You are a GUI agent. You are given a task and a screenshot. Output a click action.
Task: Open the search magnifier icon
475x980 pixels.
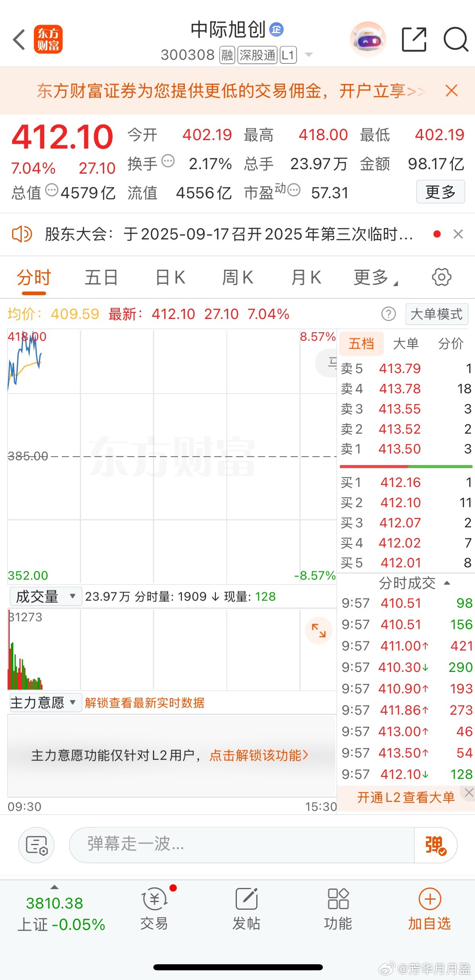coord(456,39)
